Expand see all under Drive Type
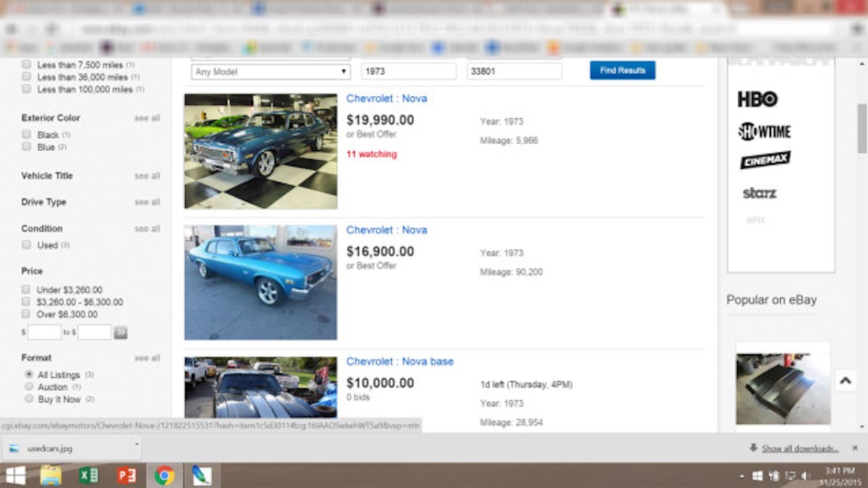 point(147,202)
